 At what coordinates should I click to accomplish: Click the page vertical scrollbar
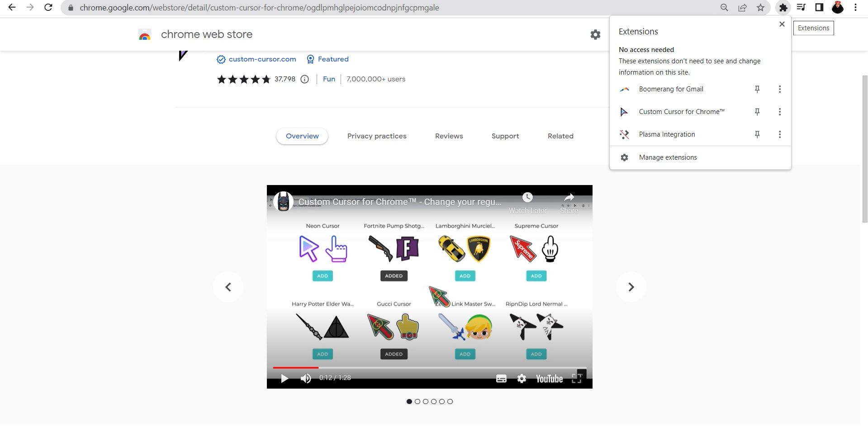click(864, 149)
